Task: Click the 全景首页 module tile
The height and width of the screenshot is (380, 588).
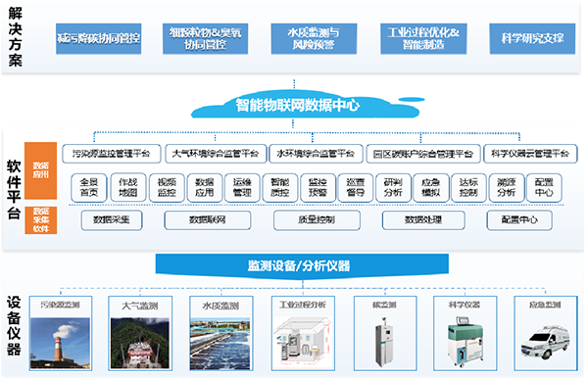Action: [89, 188]
